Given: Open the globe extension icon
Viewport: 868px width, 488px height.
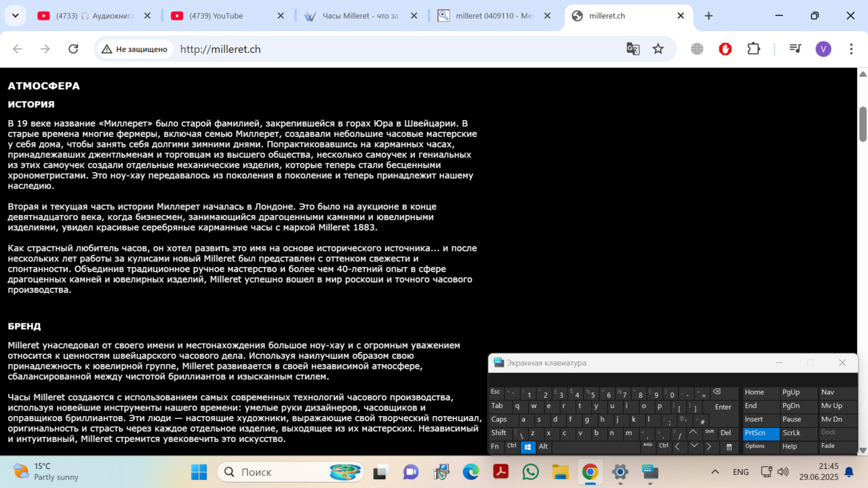Looking at the screenshot, I should (697, 49).
